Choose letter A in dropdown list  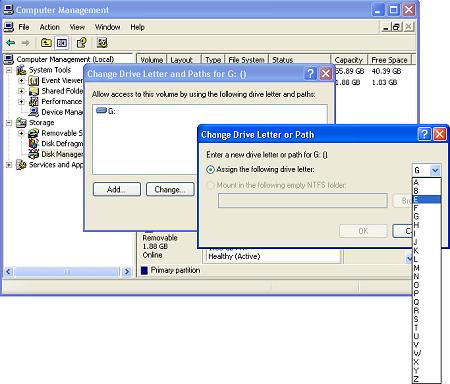(427, 182)
